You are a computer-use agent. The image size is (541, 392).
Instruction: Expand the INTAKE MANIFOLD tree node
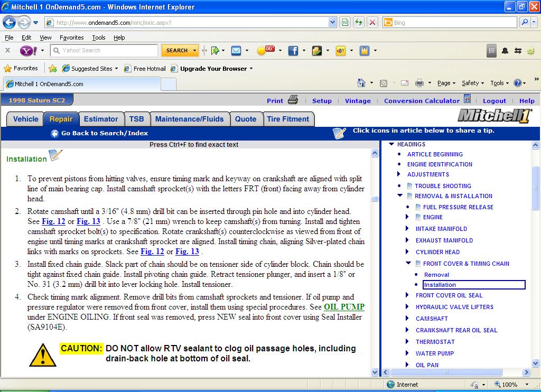(x=407, y=229)
